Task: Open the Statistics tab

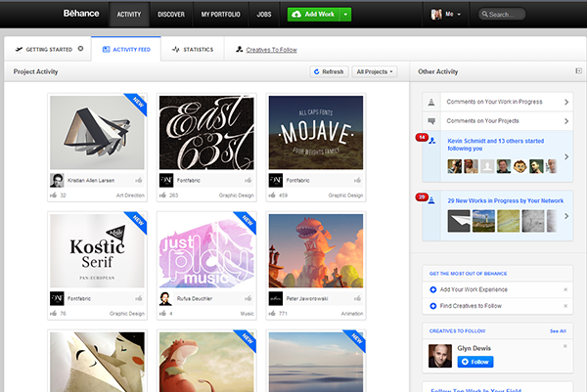Action: [193, 49]
